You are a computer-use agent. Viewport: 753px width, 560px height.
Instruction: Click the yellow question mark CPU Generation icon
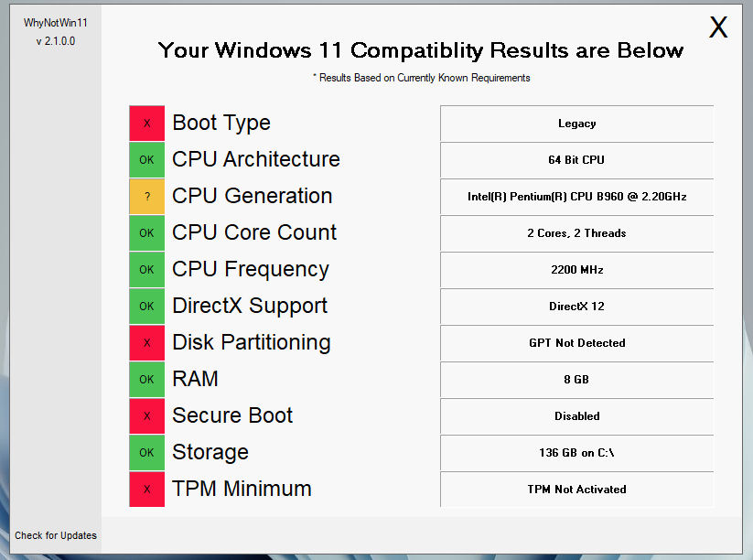(146, 197)
